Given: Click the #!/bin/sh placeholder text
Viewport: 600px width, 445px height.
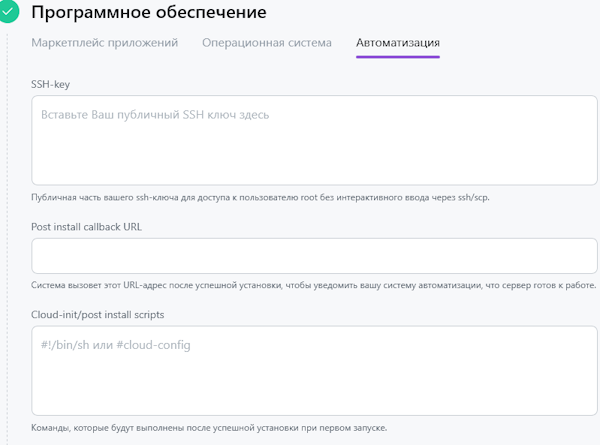Looking at the screenshot, I should [116, 345].
